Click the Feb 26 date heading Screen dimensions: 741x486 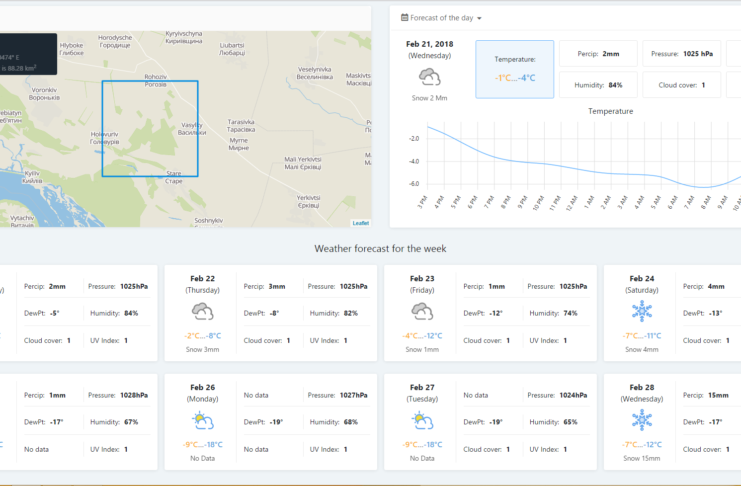[x=202, y=387]
